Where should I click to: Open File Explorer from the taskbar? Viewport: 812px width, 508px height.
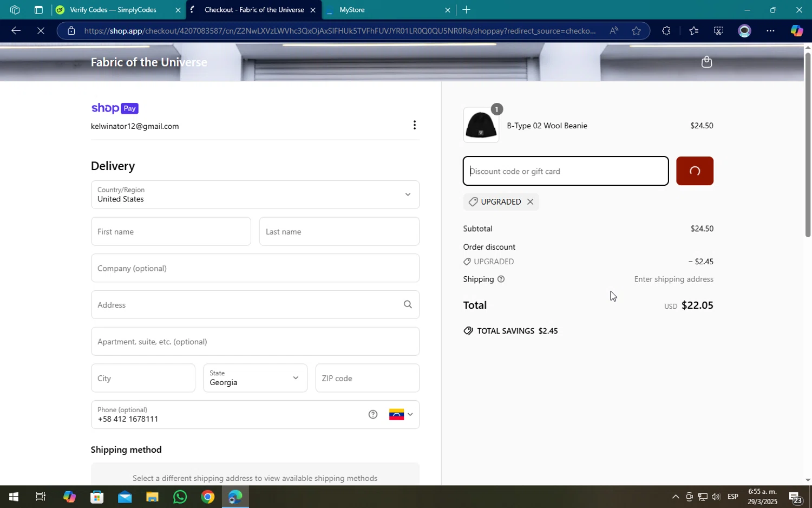point(152,497)
